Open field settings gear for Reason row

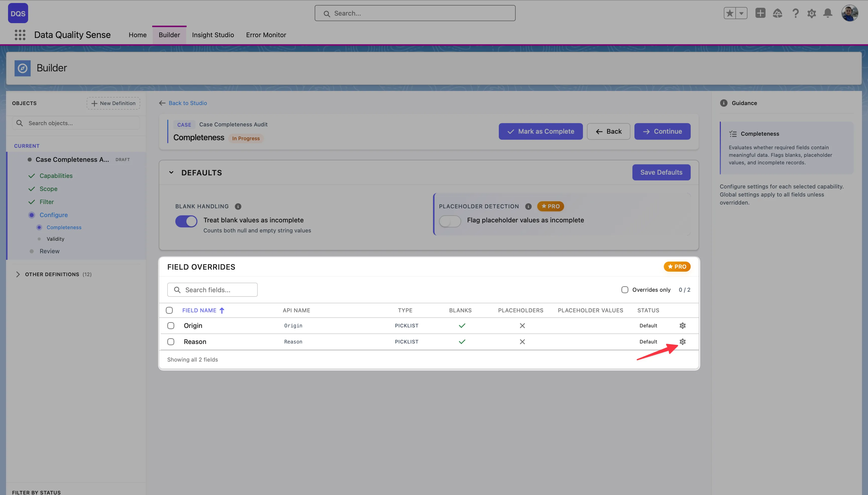click(682, 341)
